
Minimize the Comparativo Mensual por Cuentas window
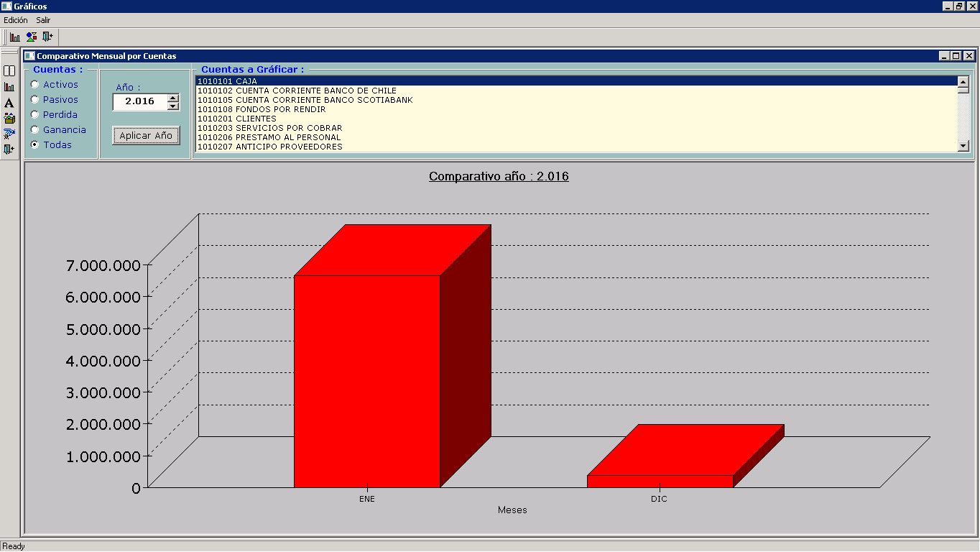click(944, 55)
